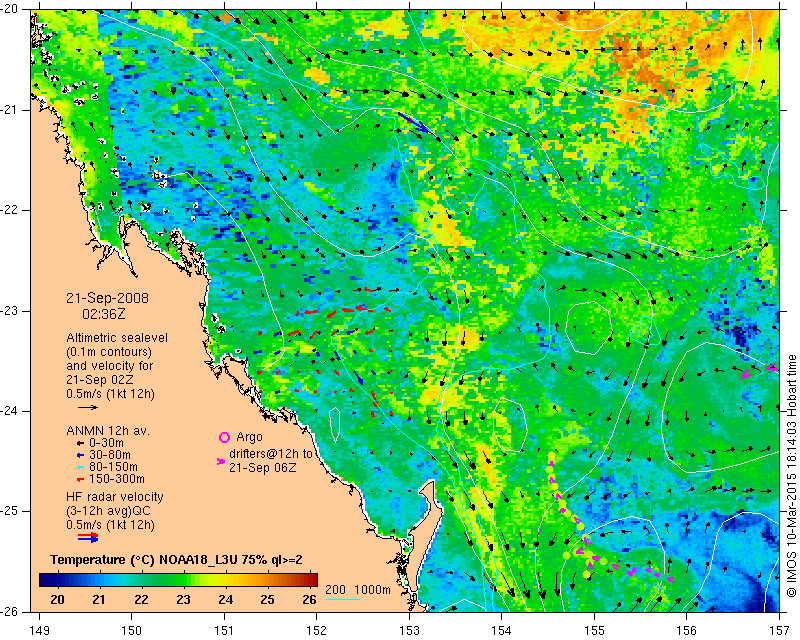Click the magenta Argo circle legend symbol
800x640 pixels.
224,437
